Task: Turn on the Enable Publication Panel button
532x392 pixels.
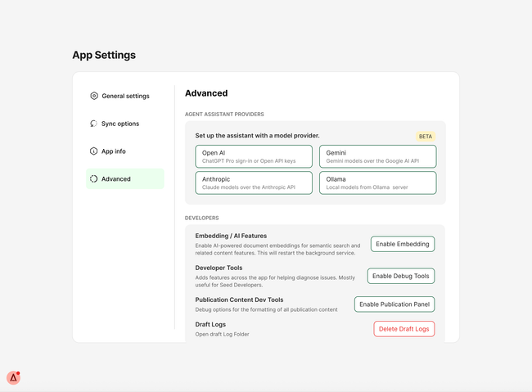Action: pyautogui.click(x=394, y=304)
